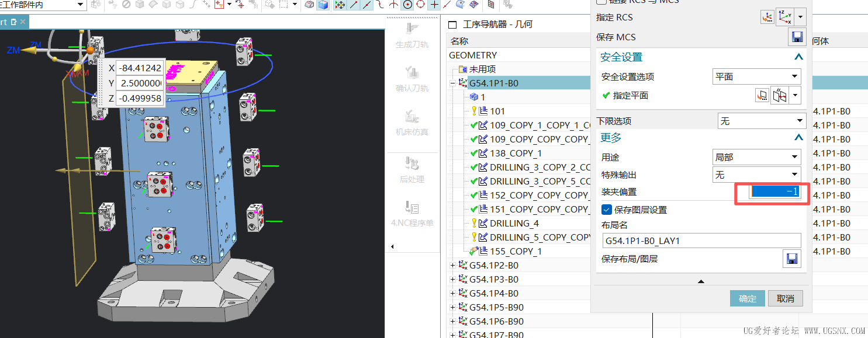Click the X coordinate field -84.41242
The width and height of the screenshot is (868, 338).
(x=140, y=68)
